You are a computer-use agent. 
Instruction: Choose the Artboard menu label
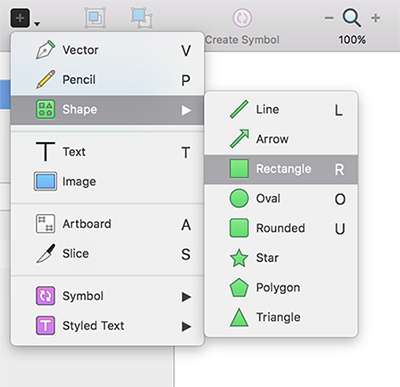coord(87,224)
